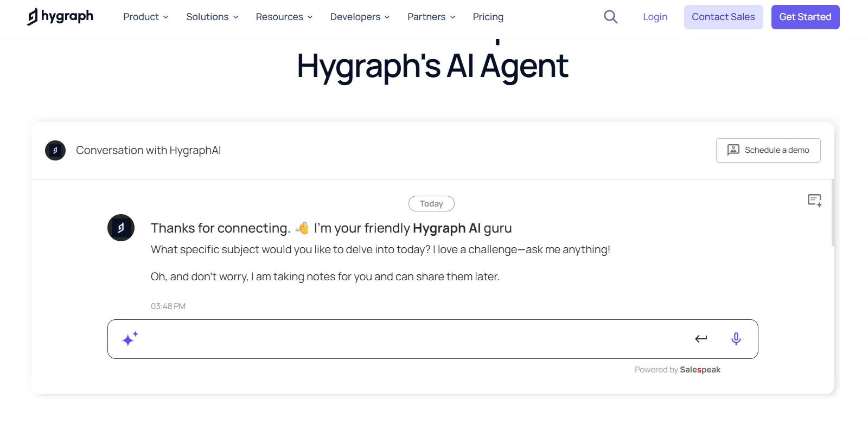Expand the Partners dropdown menu
Image resolution: width=868 pixels, height=444 pixels.
(x=431, y=17)
